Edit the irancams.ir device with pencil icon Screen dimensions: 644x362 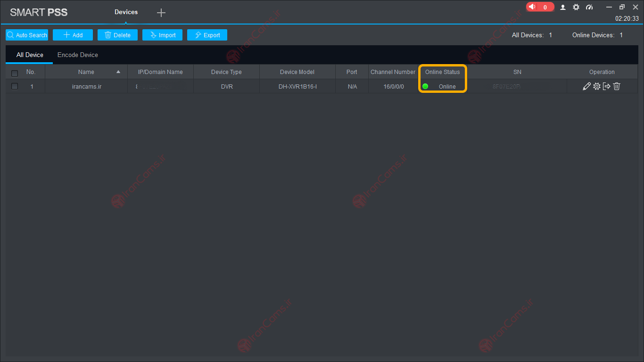coord(586,86)
